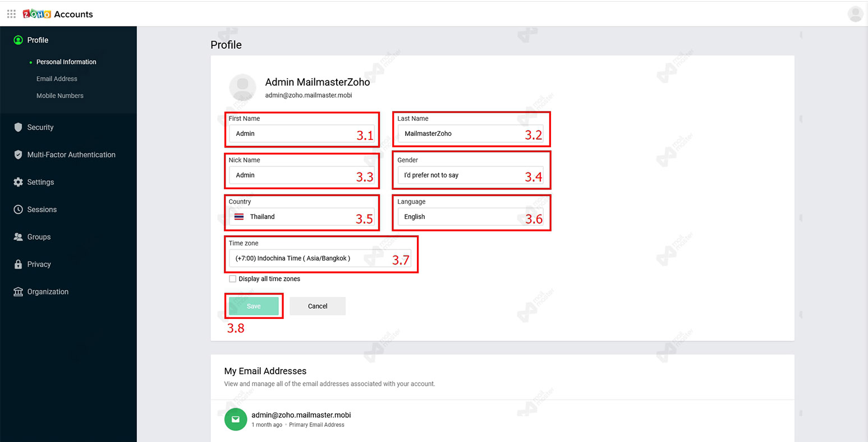Click the admin@zoho.mailmaster.mobi address under My Email Addresses
Screen dimensions: 868x442
pos(301,415)
